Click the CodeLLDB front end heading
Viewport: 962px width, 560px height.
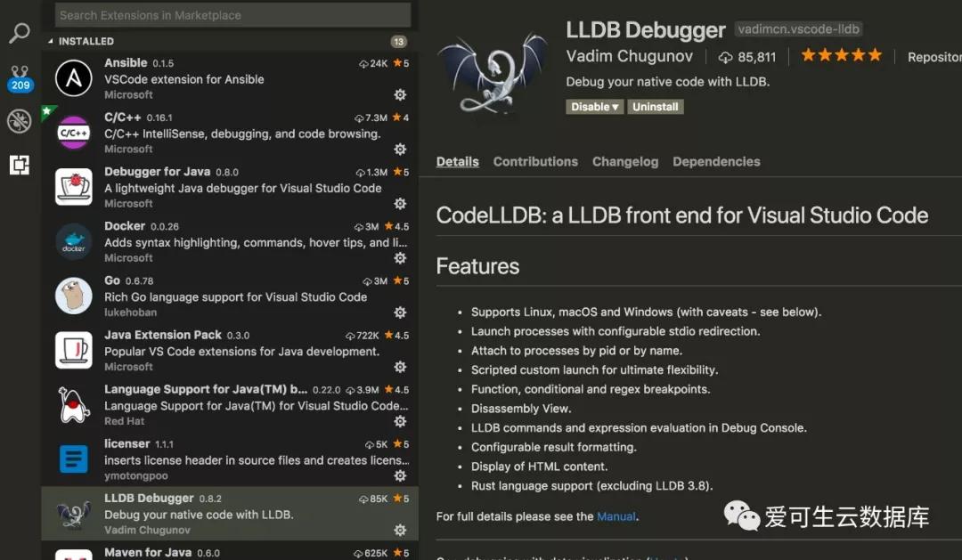tap(682, 215)
